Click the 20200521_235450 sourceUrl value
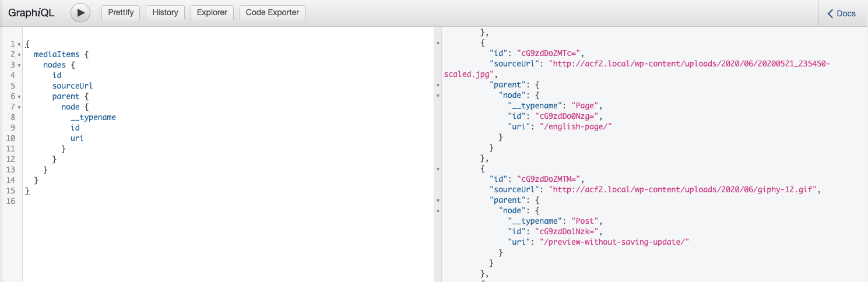Screen dimensions: 868x282 click(x=636, y=69)
